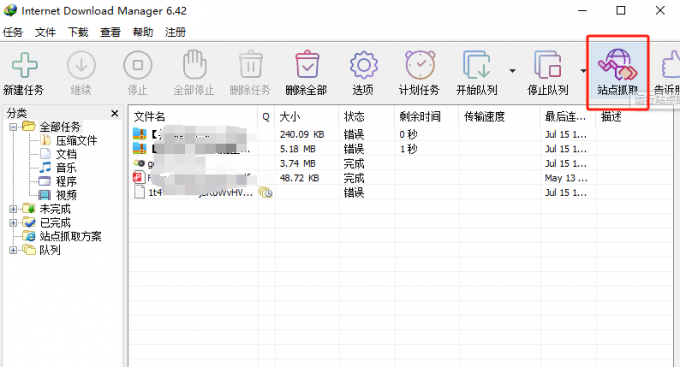Open the 开始队列 dropdown arrow

click(x=512, y=70)
